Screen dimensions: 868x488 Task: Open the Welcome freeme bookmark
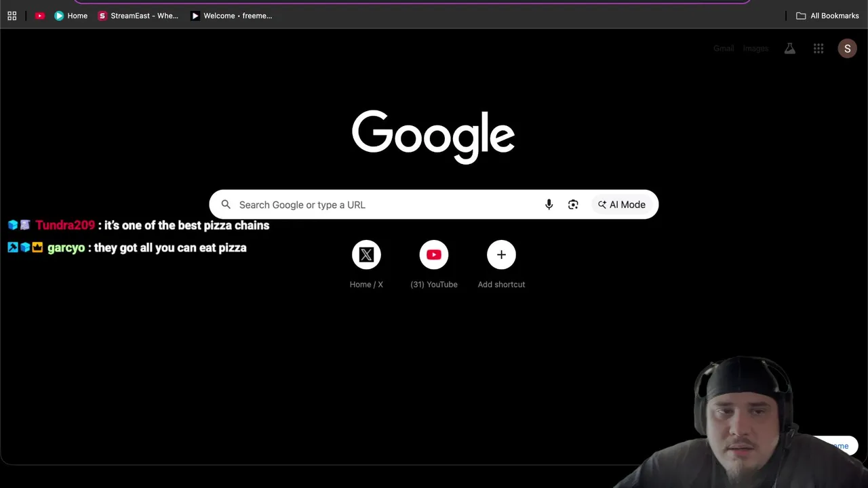[x=231, y=16]
